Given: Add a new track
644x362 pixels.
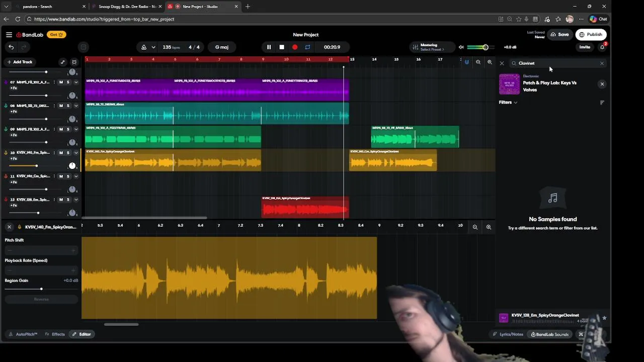Looking at the screenshot, I should [x=20, y=62].
